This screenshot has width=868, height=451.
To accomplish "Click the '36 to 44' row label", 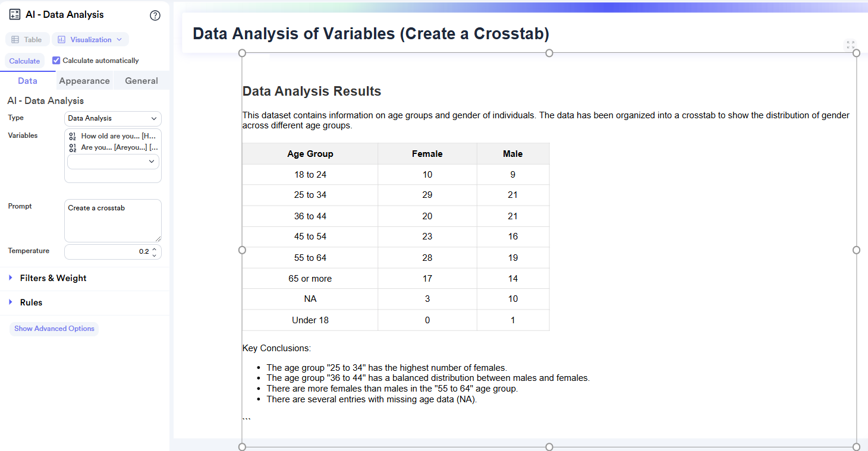I will 310,216.
